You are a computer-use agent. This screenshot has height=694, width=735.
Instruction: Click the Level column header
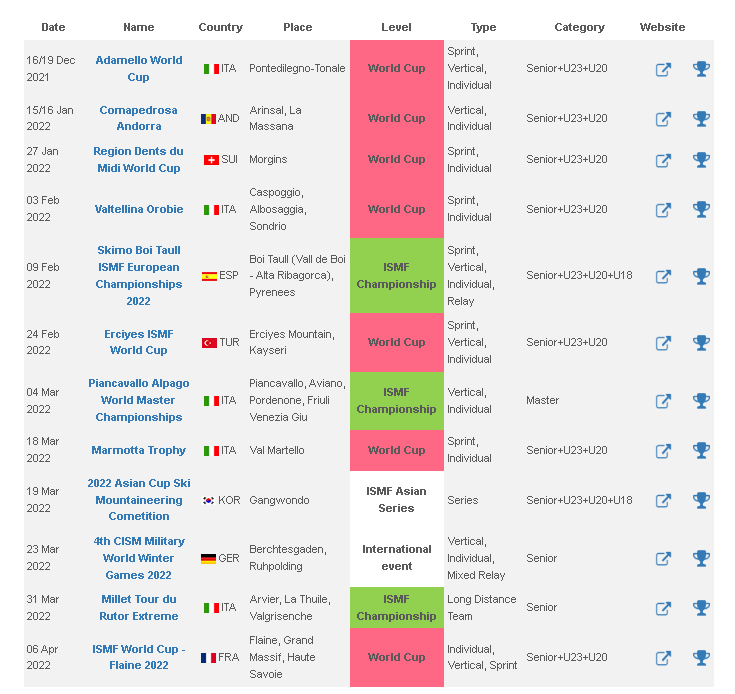coord(396,27)
